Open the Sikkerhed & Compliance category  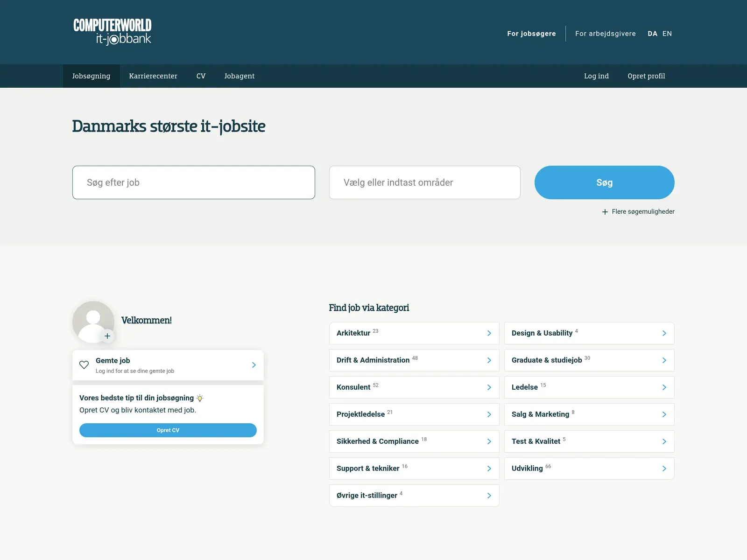click(x=414, y=441)
